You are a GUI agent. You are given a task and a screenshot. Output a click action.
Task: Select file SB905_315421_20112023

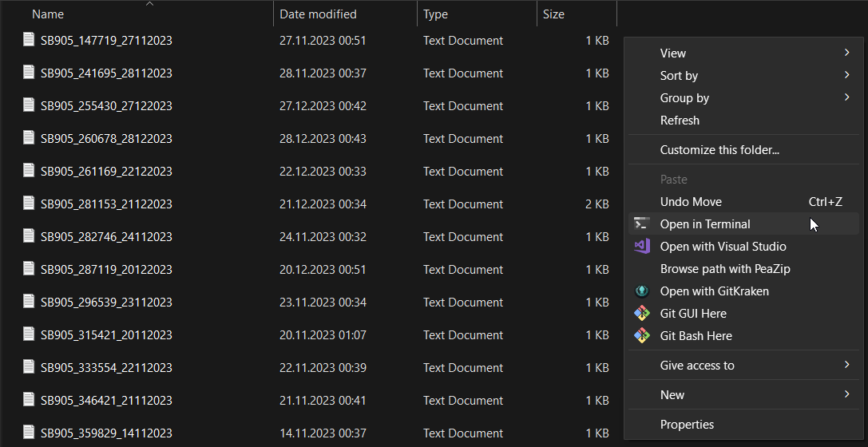pyautogui.click(x=106, y=334)
